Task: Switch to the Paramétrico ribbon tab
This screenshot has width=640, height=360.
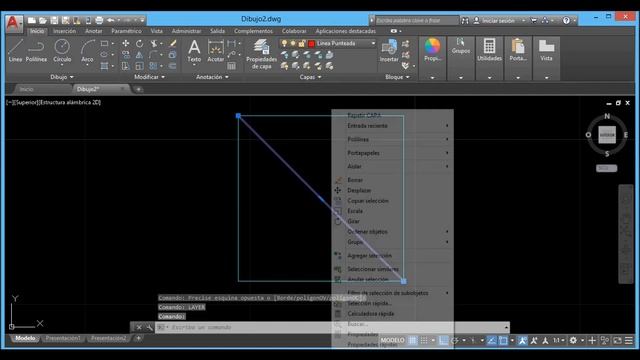Action: [127, 31]
